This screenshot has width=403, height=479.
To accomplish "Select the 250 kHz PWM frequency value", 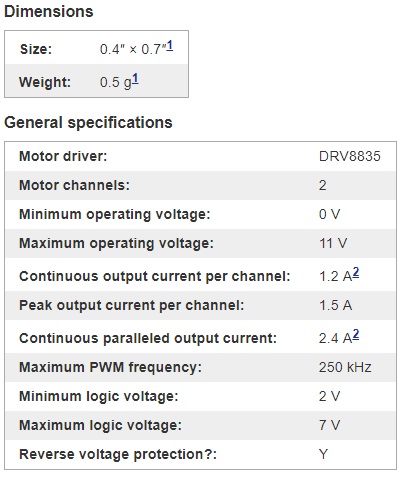I will pos(345,367).
